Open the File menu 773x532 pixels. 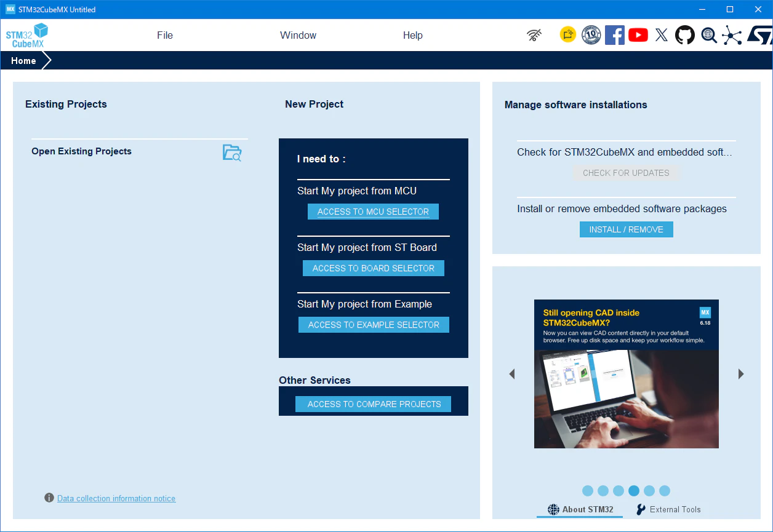pos(165,35)
